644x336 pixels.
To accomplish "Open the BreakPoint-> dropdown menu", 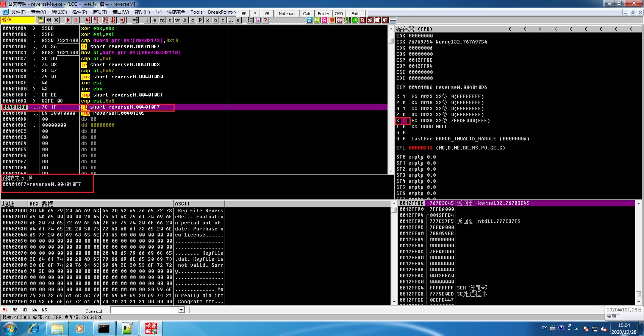I will pos(222,12).
